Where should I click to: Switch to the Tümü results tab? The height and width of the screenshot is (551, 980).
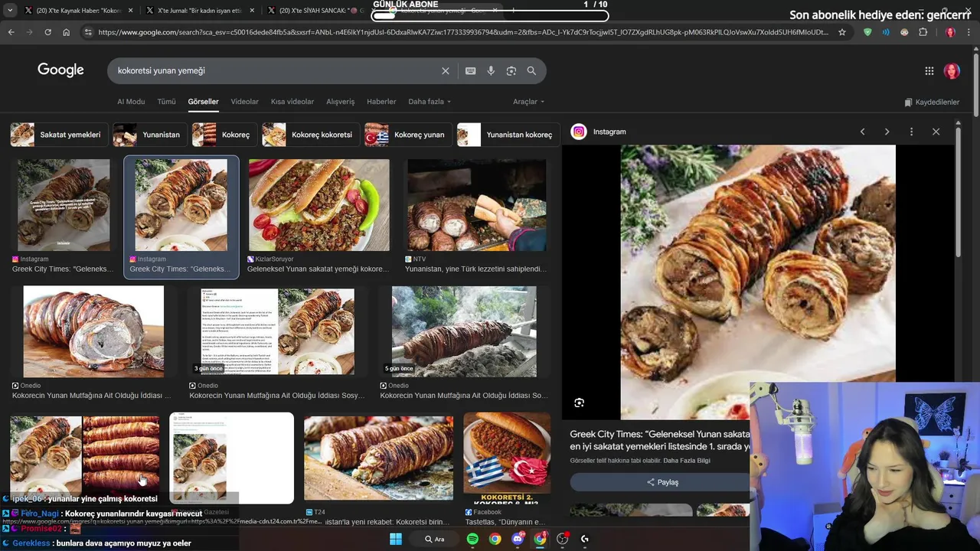166,102
